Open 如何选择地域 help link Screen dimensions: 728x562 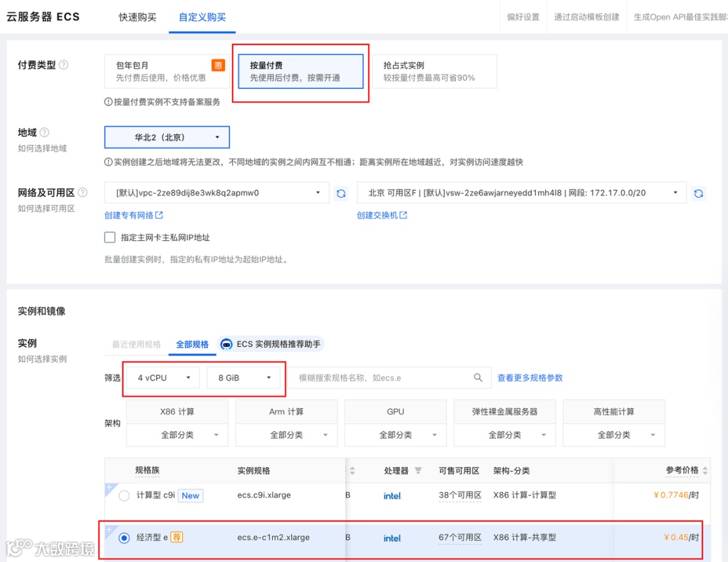tap(42, 148)
